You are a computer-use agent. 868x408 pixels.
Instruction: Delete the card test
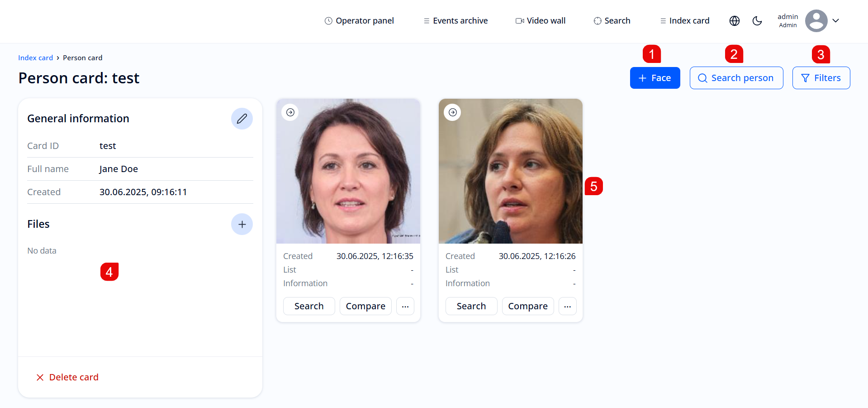tap(67, 377)
